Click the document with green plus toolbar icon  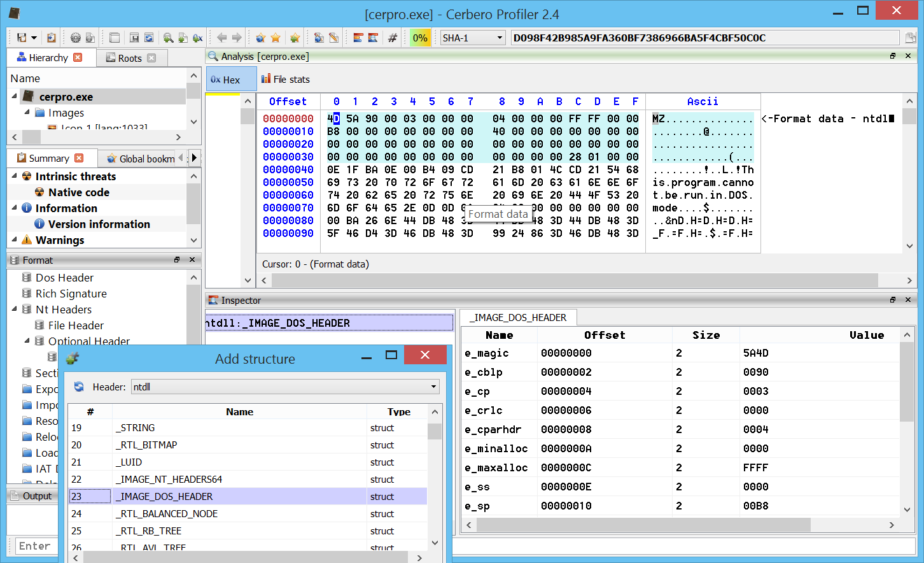point(183,38)
